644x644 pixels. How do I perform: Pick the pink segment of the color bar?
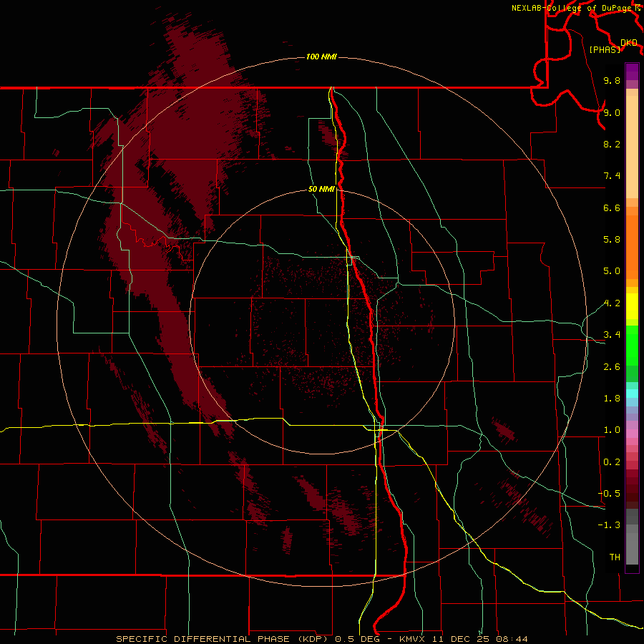click(632, 434)
